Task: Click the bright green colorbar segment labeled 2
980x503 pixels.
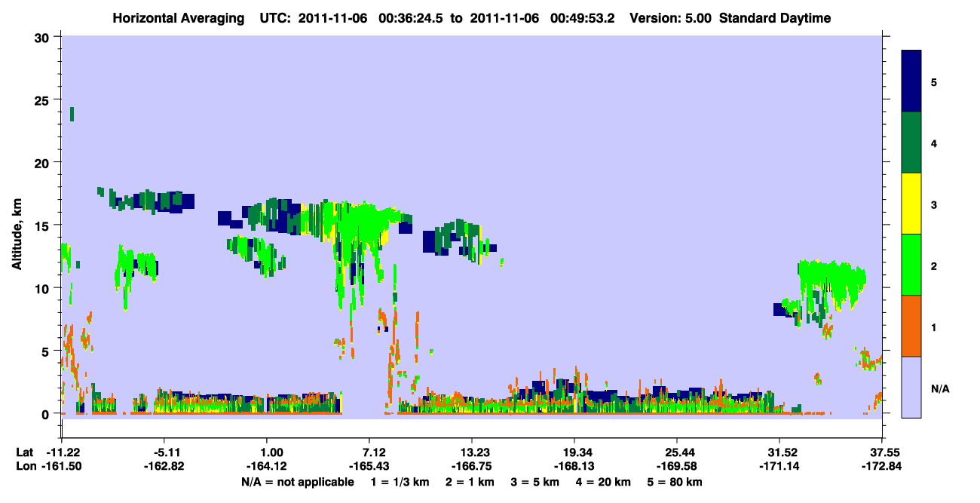Action: point(911,265)
